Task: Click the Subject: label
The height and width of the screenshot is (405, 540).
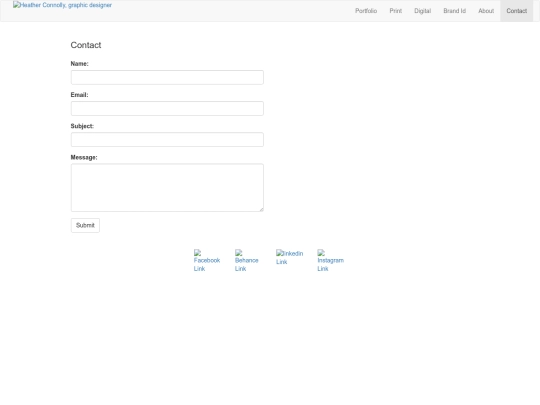Action: click(x=82, y=126)
